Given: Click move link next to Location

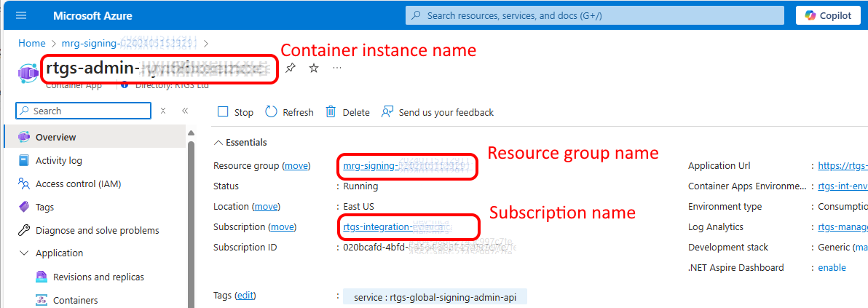Looking at the screenshot, I should coord(267,207).
